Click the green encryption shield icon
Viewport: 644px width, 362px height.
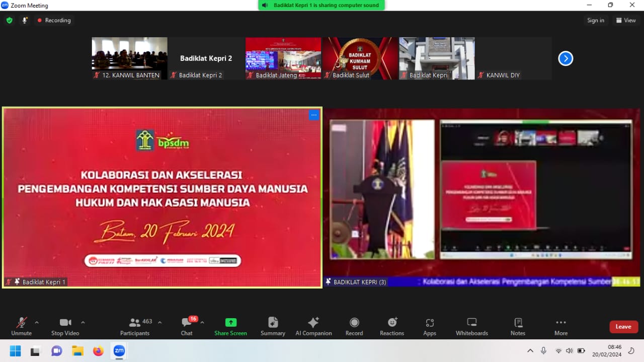pyautogui.click(x=10, y=21)
